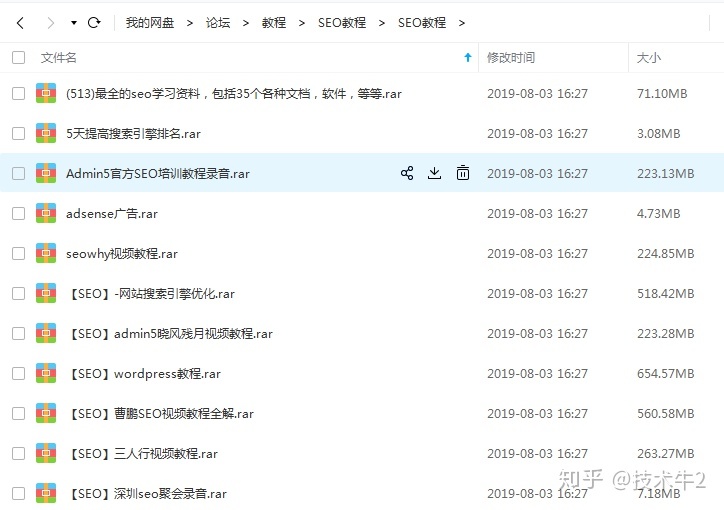
Task: Expand the arrow after the last SEO教程 breadcrumb
Action: (x=461, y=22)
